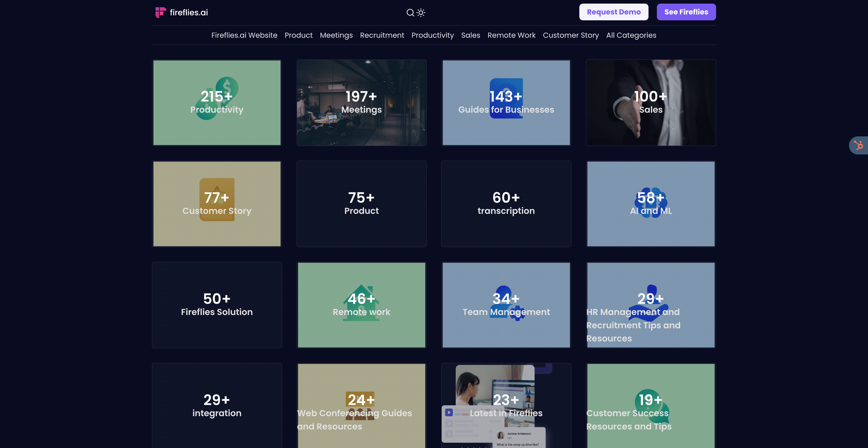Open the 100+ Sales handshake card
868x448 pixels.
(651, 103)
